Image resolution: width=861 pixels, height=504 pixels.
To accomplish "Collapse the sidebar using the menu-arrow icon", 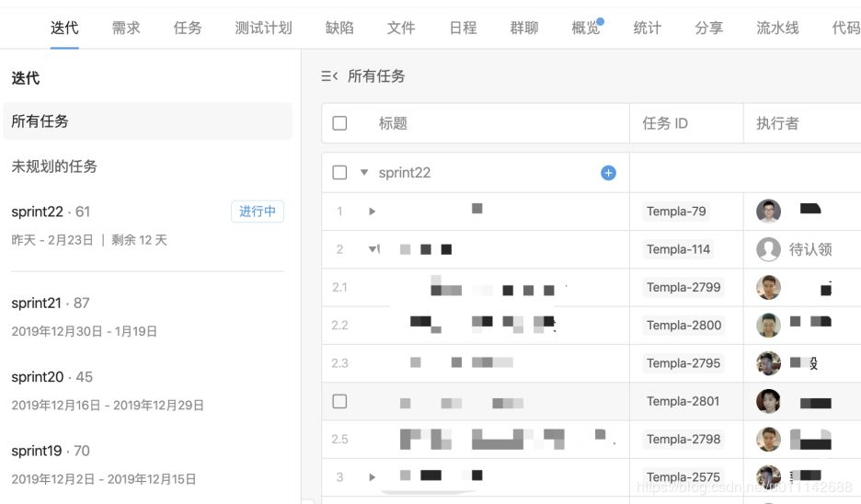I will pyautogui.click(x=329, y=76).
